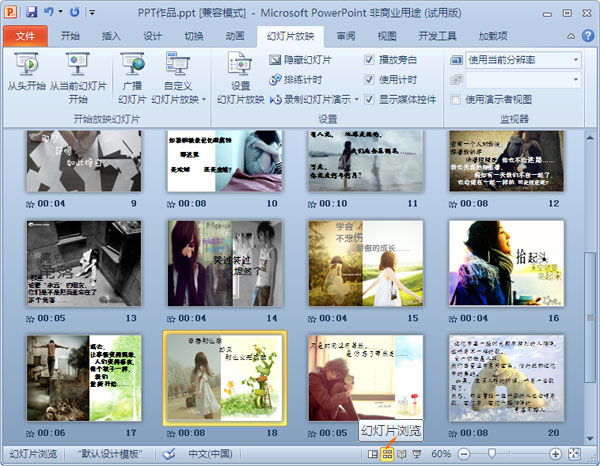Toggle Play Narrations (播放旁白) checkbox

tap(369, 60)
